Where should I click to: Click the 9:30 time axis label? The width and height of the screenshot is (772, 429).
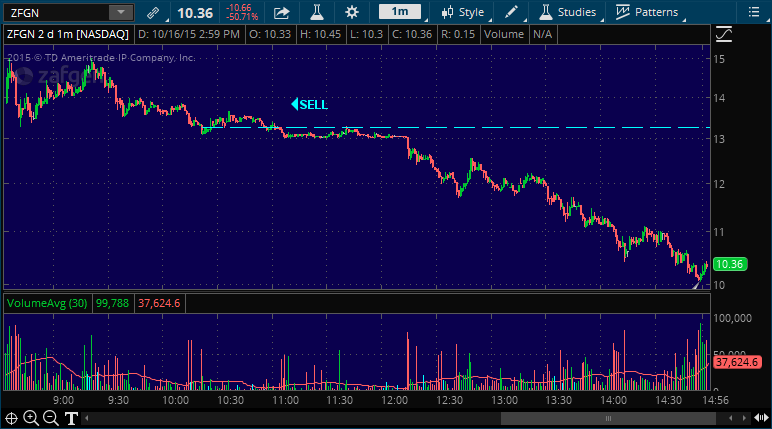click(x=118, y=400)
